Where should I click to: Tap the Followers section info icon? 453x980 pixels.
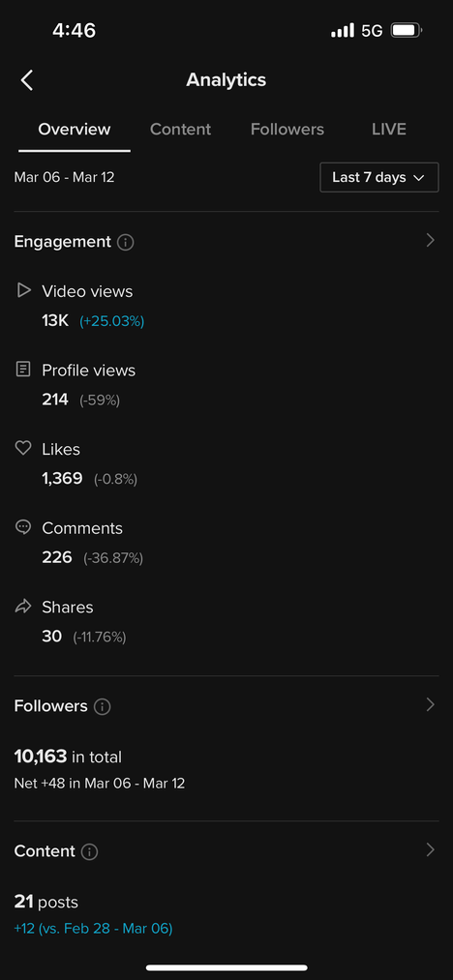pyautogui.click(x=102, y=707)
